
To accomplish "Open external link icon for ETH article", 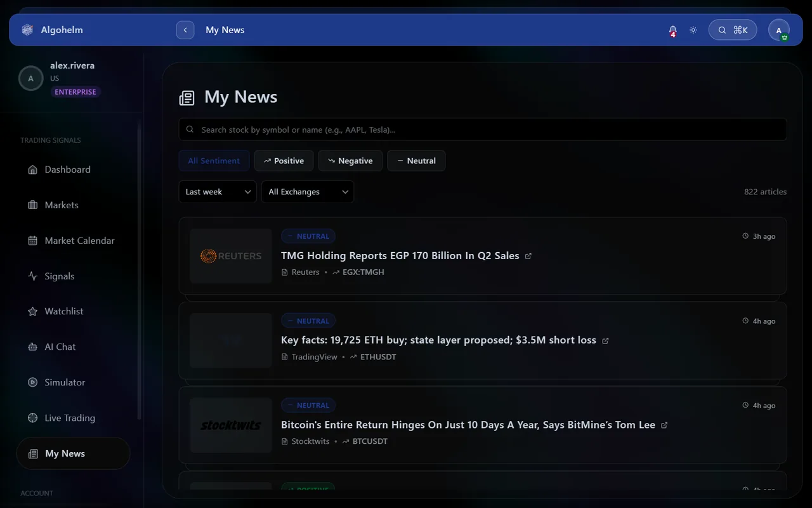I will tap(605, 340).
